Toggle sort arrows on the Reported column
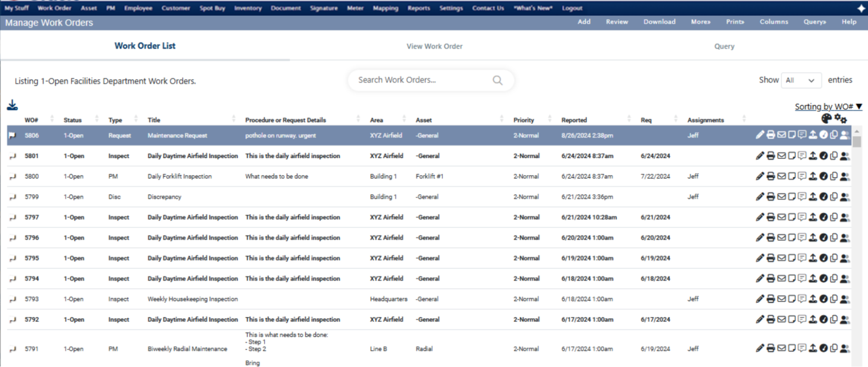The height and width of the screenshot is (367, 868). (x=629, y=118)
